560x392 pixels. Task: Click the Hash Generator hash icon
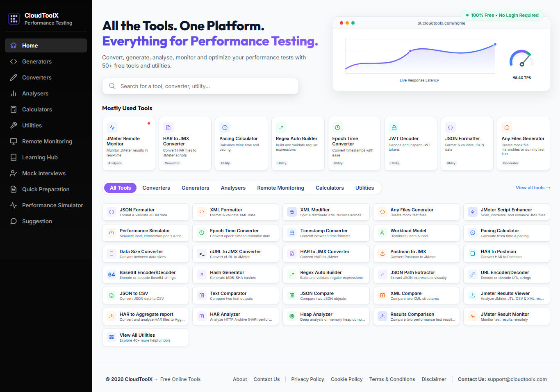pyautogui.click(x=202, y=274)
